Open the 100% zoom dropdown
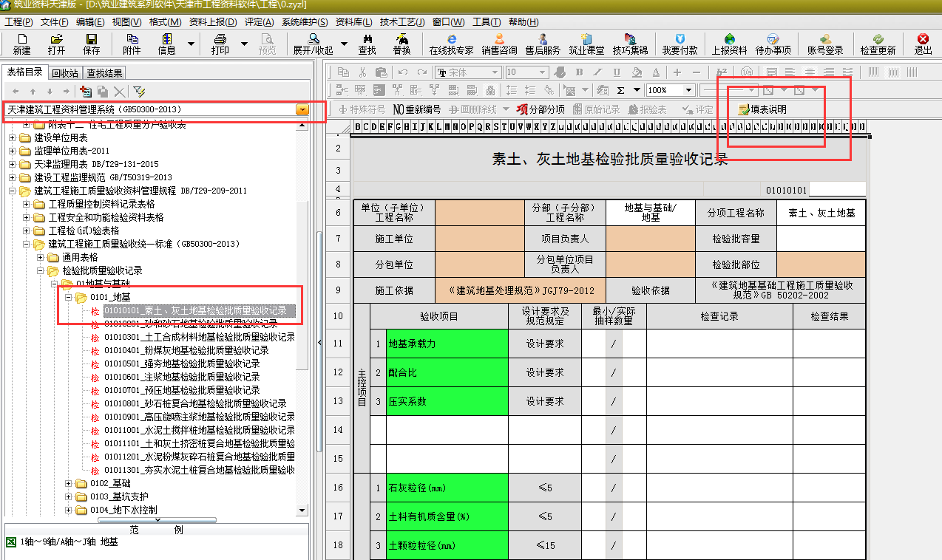 [x=688, y=90]
